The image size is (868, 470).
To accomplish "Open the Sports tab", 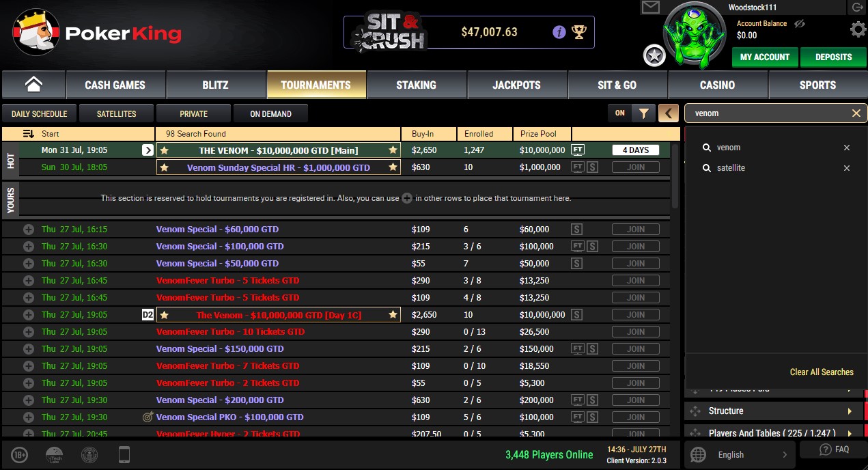I will (818, 85).
